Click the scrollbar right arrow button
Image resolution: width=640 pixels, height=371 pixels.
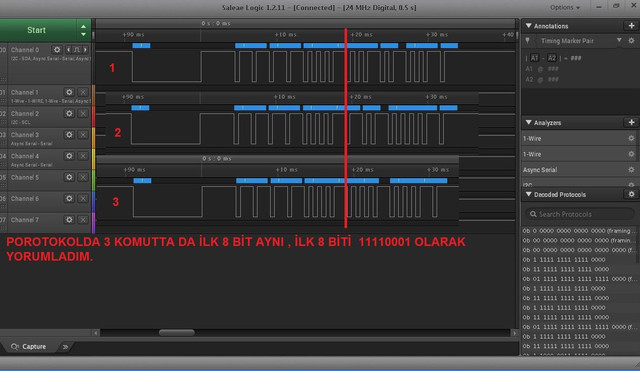(513, 333)
